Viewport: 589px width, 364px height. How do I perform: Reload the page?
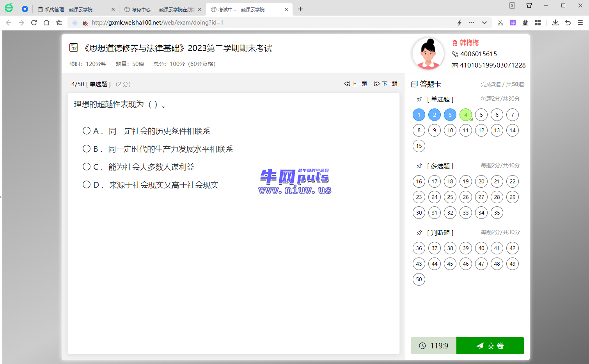tap(34, 23)
